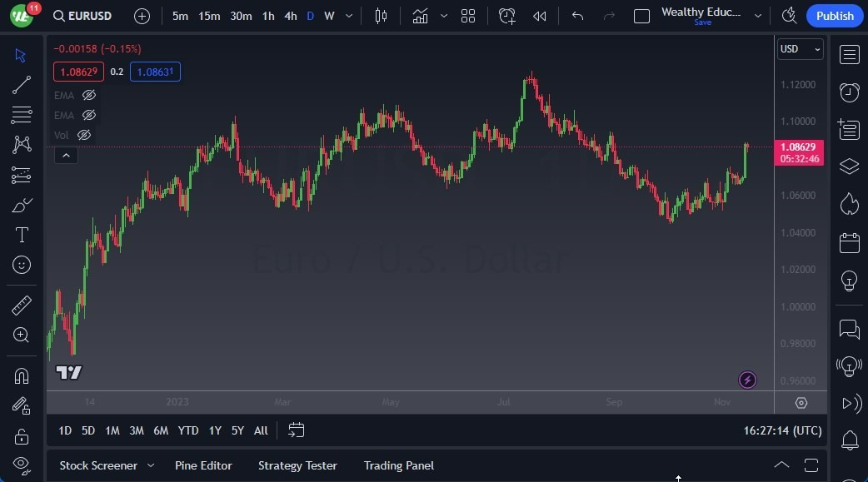Viewport: 868px width, 482px height.
Task: Open the USD currency dropdown
Action: click(799, 49)
